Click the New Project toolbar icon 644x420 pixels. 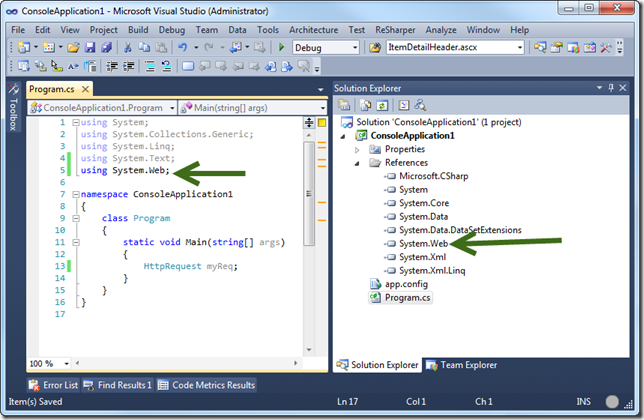click(24, 48)
